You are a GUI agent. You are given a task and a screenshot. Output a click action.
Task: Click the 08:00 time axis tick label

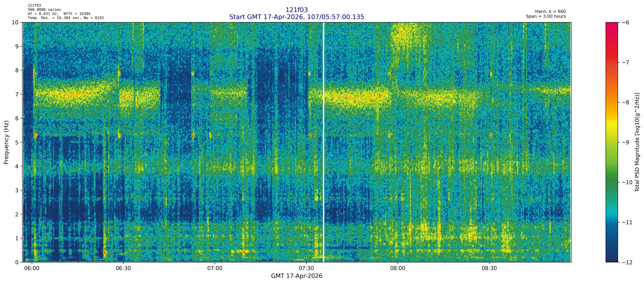398,269
